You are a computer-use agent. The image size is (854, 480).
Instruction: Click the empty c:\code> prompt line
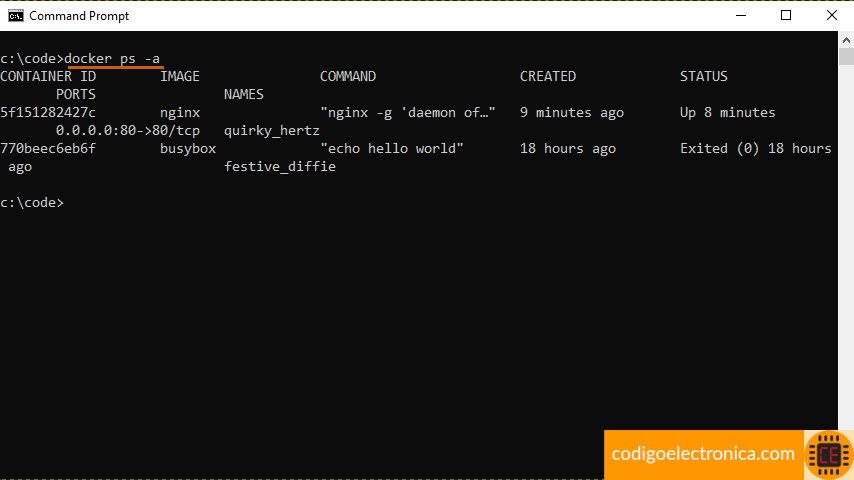click(x=32, y=203)
